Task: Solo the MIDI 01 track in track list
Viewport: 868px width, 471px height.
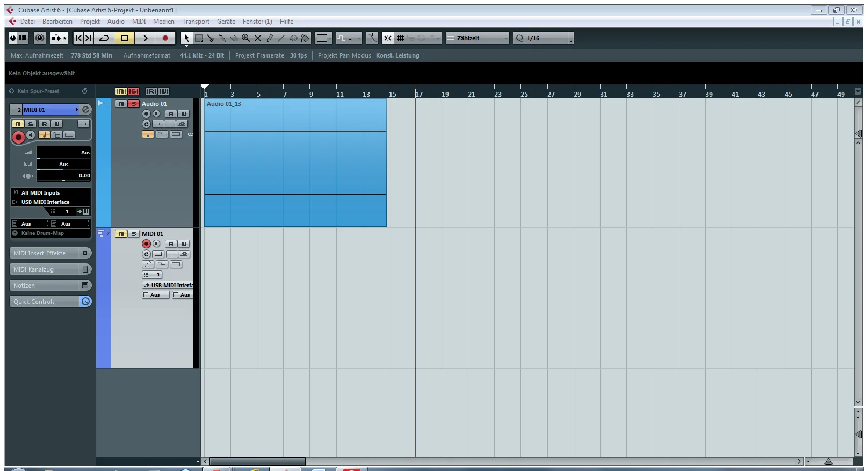Action: pos(134,234)
